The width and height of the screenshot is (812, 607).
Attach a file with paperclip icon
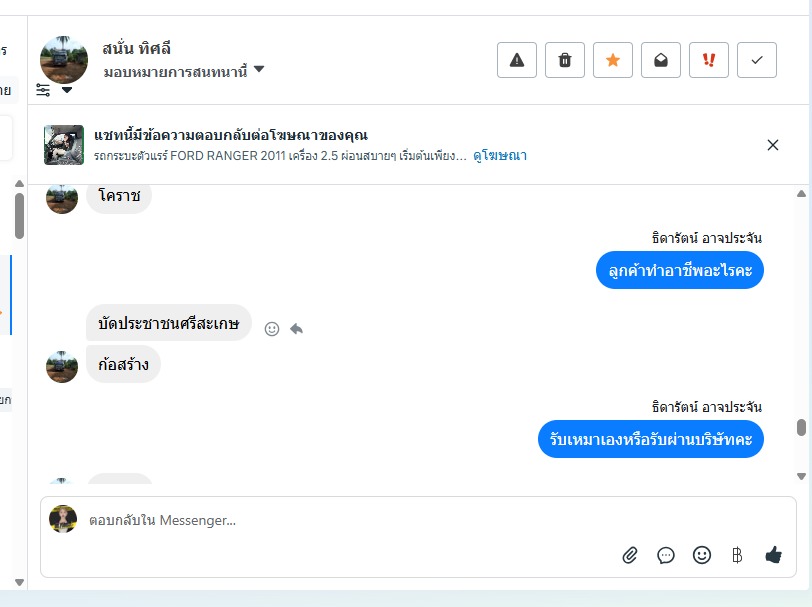(x=630, y=555)
